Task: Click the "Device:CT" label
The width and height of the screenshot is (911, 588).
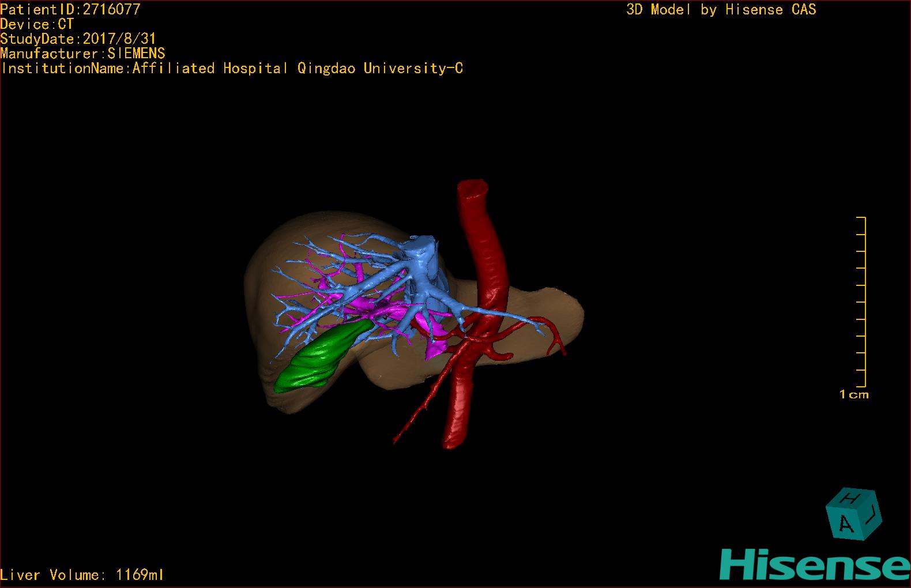Action: (37, 24)
